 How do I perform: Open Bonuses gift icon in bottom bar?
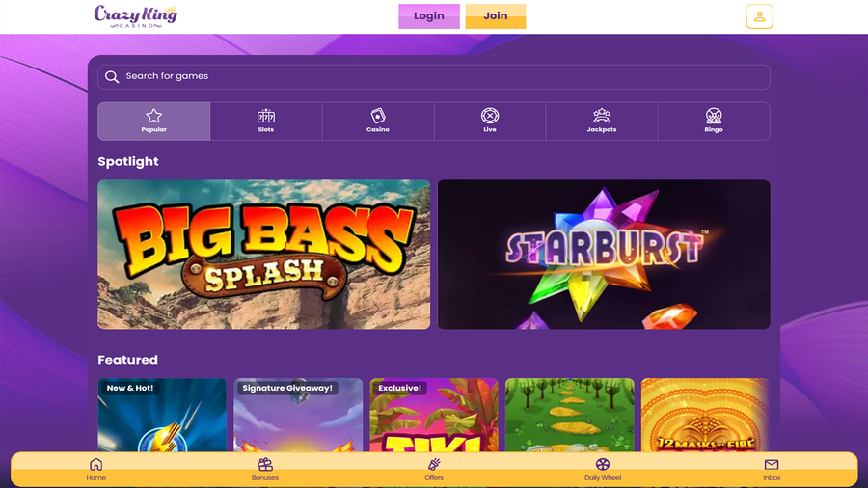pos(265,469)
